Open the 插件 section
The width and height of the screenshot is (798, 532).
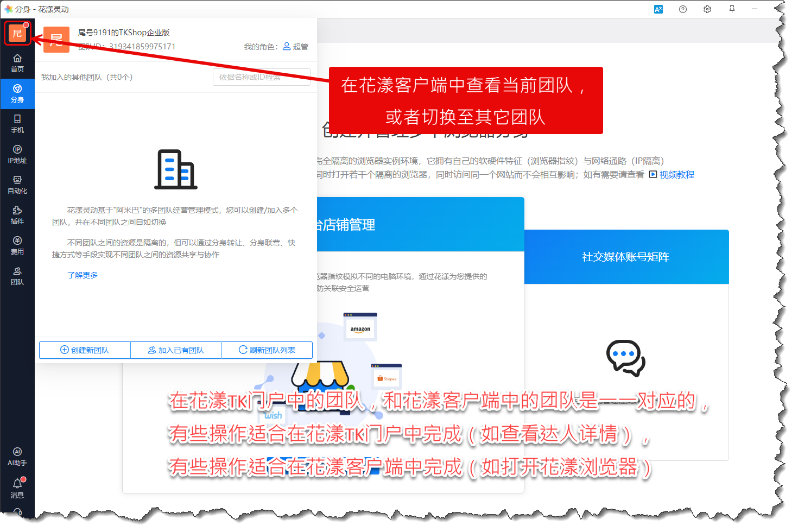17,216
